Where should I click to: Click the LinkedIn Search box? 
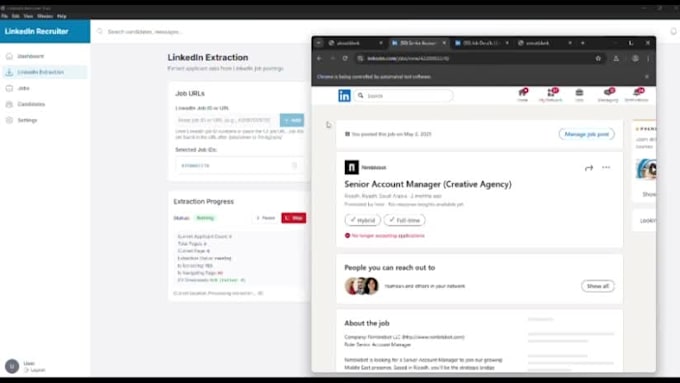404,96
